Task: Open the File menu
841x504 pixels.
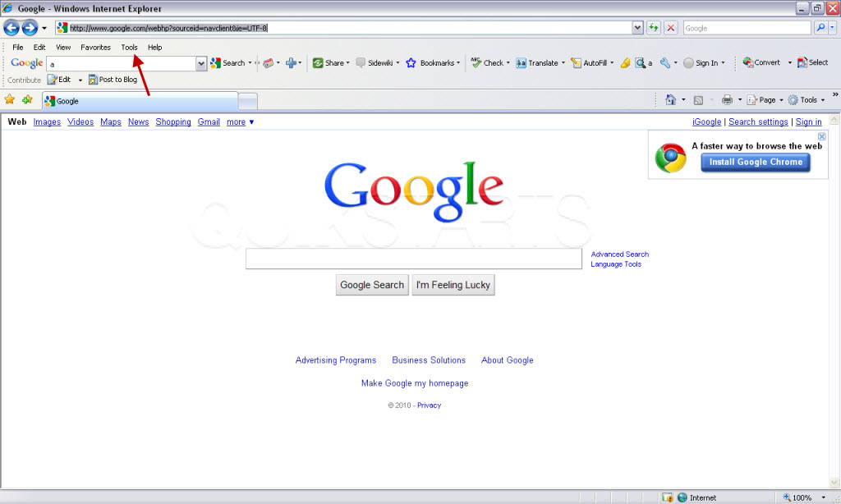Action: point(18,47)
